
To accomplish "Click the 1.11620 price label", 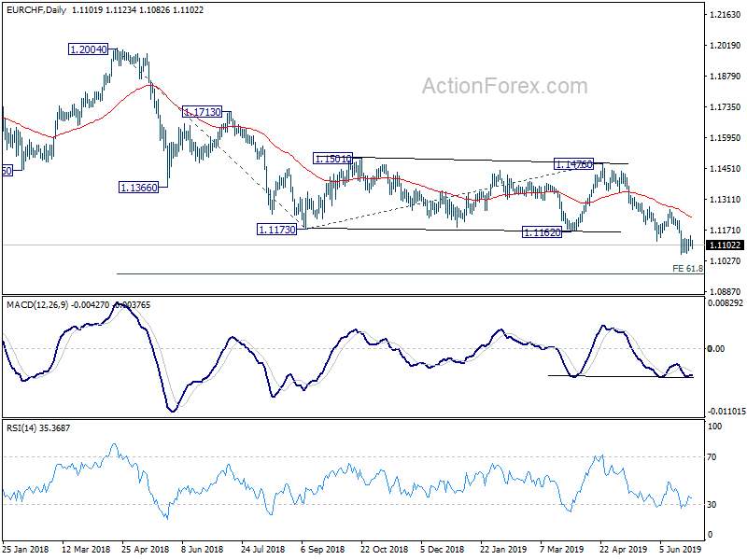I will pos(542,232).
